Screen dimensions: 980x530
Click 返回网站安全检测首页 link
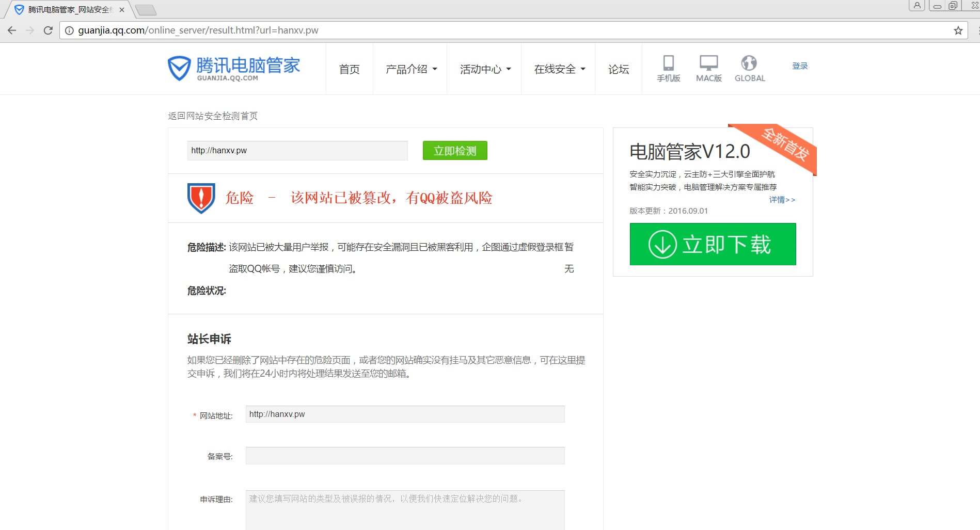coord(213,116)
